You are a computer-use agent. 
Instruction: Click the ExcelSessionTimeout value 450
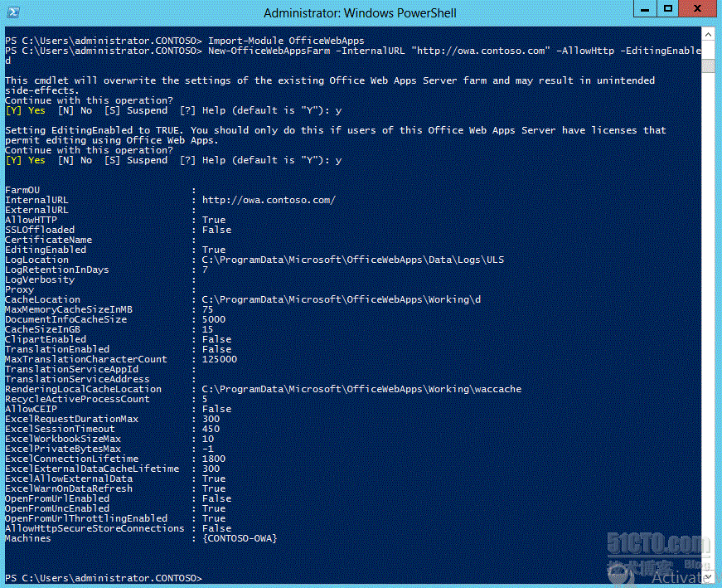(x=211, y=429)
